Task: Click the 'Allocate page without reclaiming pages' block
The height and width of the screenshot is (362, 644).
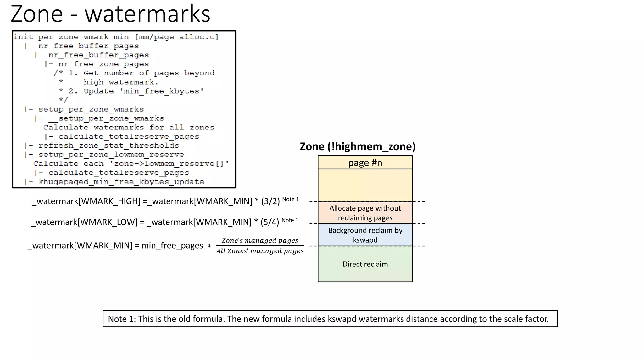Action: pyautogui.click(x=365, y=213)
